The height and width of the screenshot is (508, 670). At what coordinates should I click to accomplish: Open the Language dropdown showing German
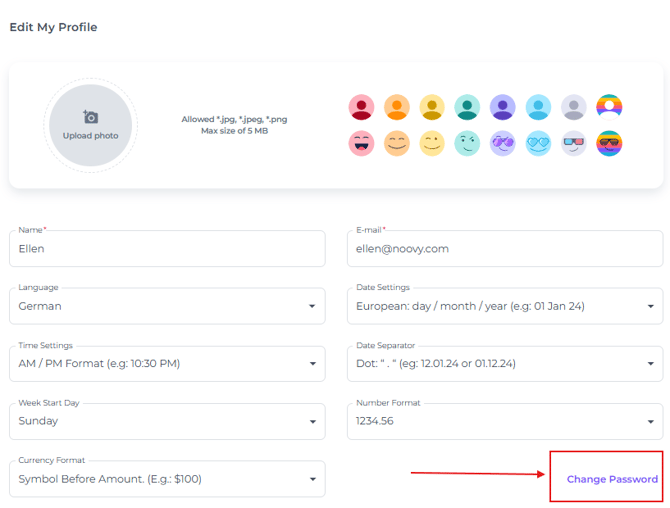167,306
